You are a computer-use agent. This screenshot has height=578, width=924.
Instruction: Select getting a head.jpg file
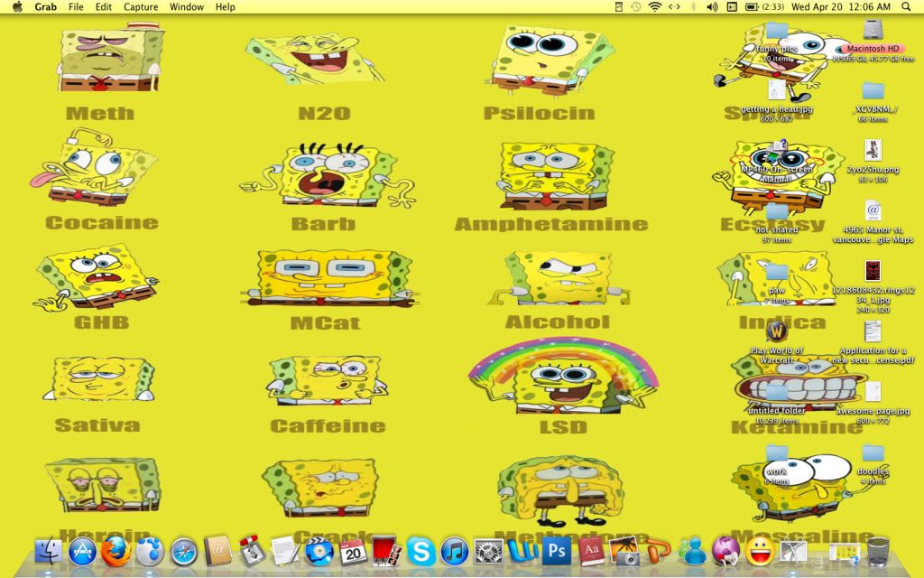777,90
